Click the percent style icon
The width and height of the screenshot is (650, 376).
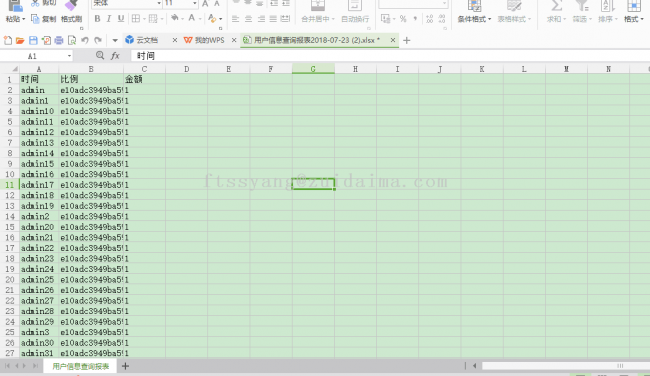click(403, 19)
